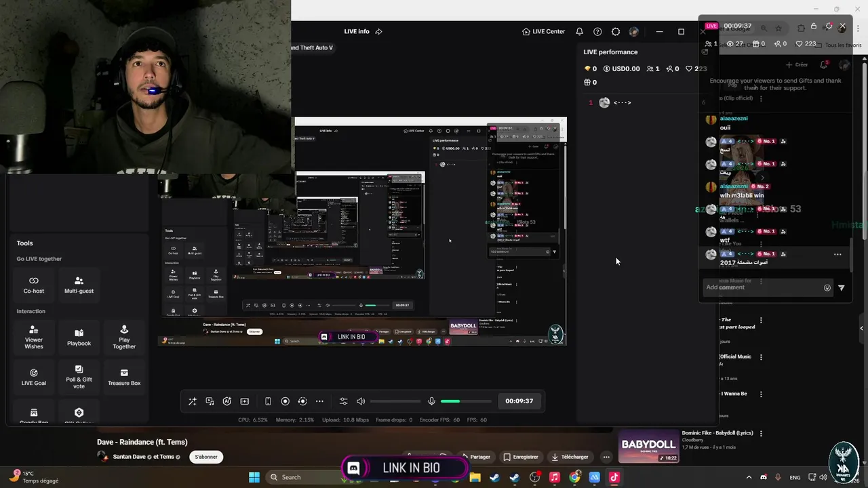
Task: Open the settings gear icon in LIVE Studio
Action: (616, 31)
